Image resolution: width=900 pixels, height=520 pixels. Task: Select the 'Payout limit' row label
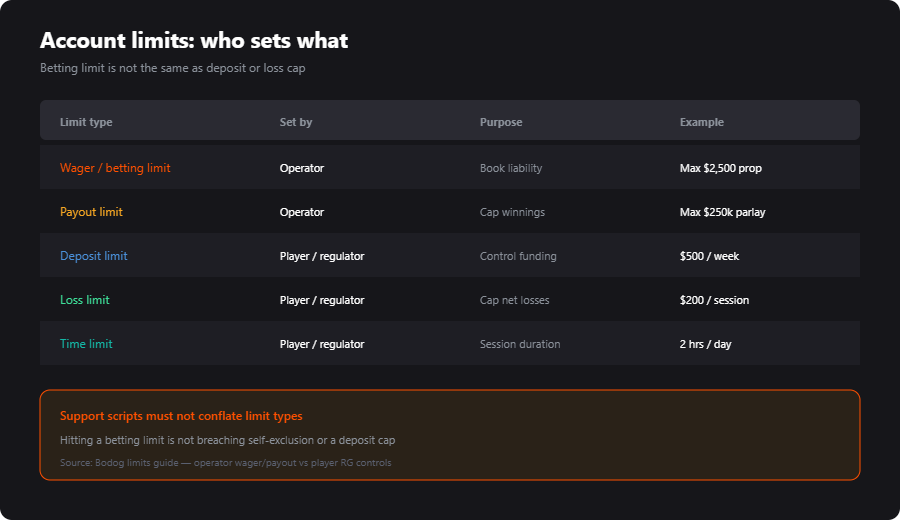(91, 212)
